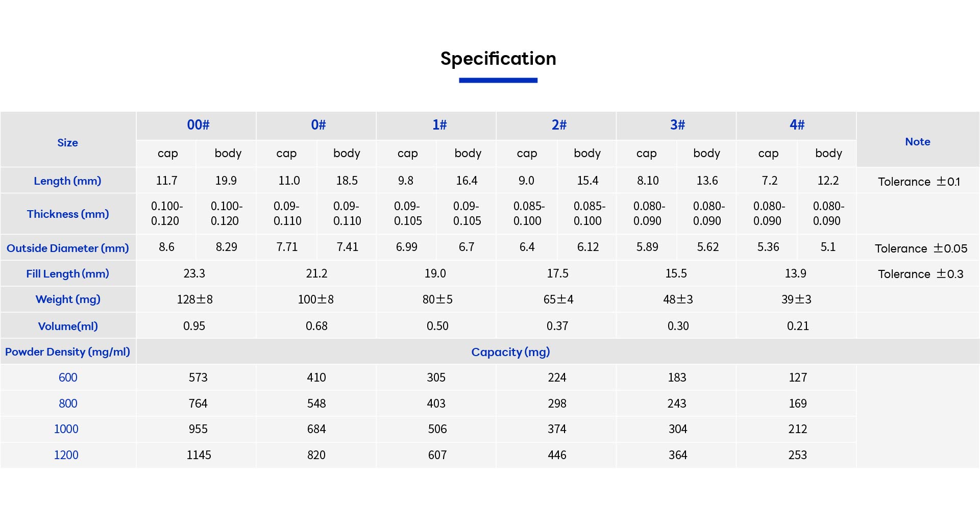Select the 600 powder density row label
This screenshot has width=980, height=528.
click(68, 378)
